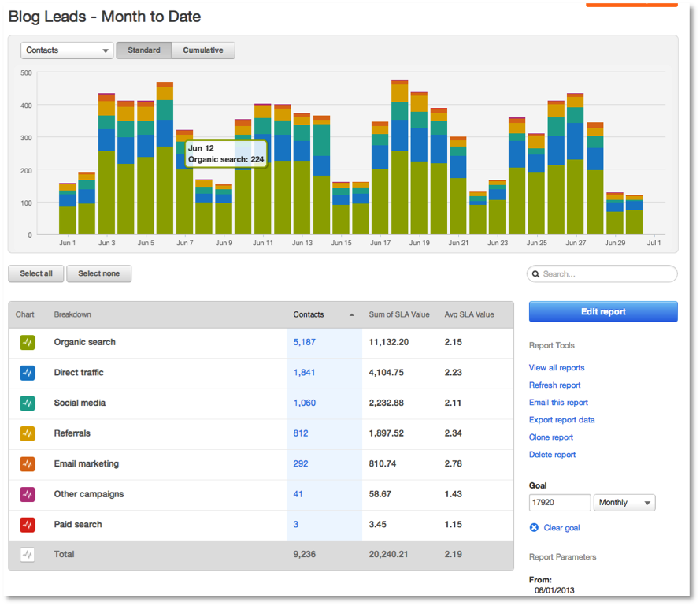The height and width of the screenshot is (606, 700).
Task: Click the Clear goal X icon
Action: coord(534,528)
